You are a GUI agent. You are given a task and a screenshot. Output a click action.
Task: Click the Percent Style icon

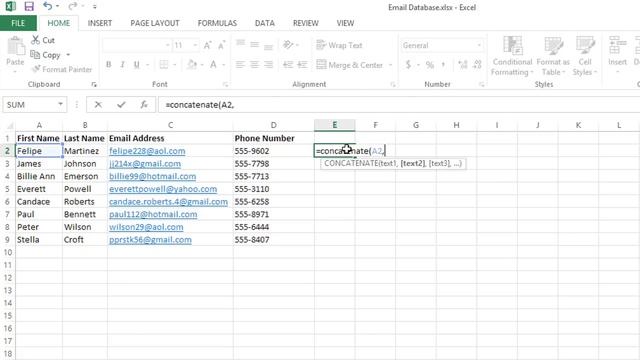pos(429,64)
